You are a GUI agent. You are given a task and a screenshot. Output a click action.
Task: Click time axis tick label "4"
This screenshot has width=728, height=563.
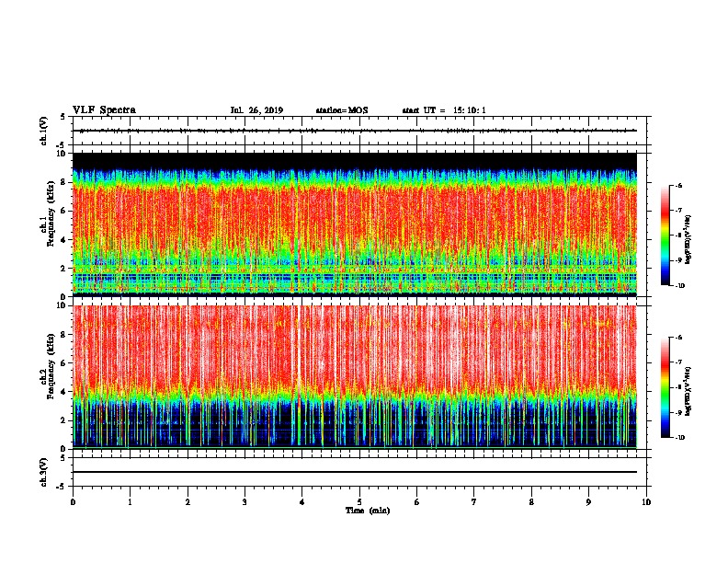point(302,502)
